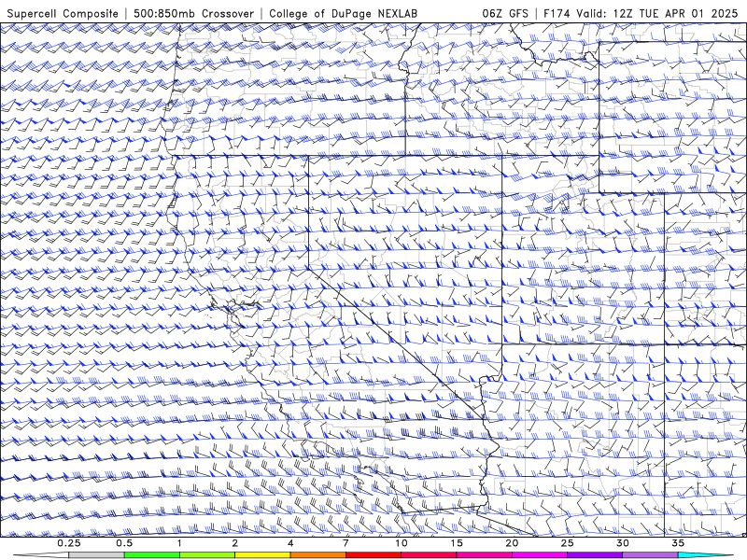The image size is (747, 560).
Task: Select the hot pink 15–20 color bar segment
Action: (x=484, y=555)
